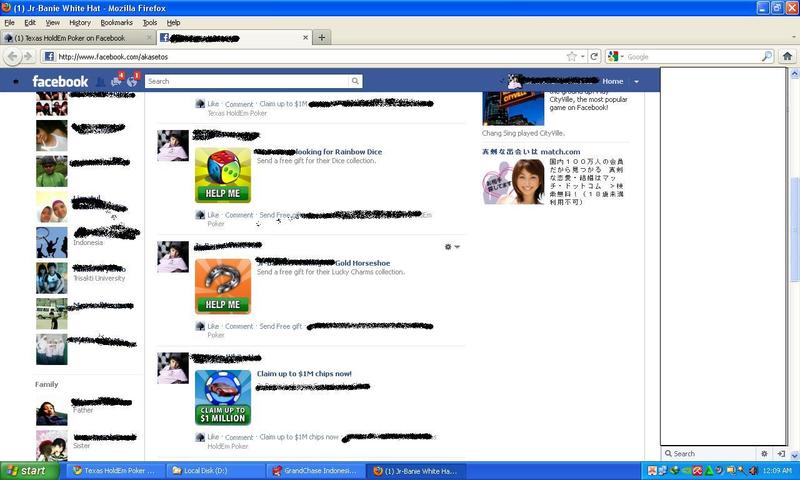Open the Firefox home page icon
The image size is (800, 480).
(x=787, y=57)
